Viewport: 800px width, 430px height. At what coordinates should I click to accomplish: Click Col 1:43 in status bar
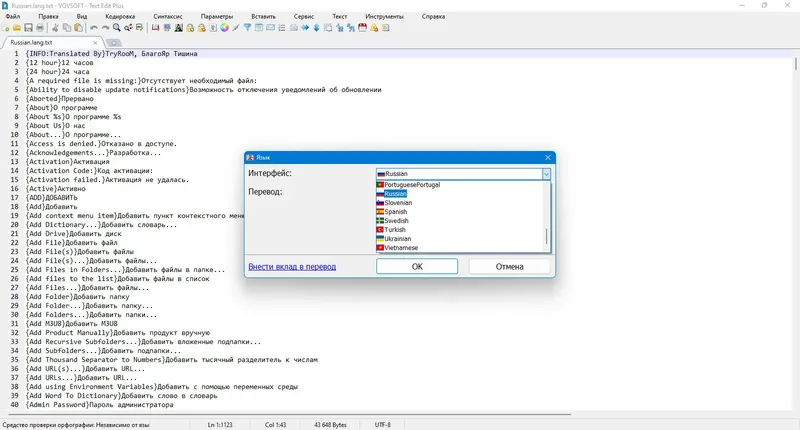pyautogui.click(x=275, y=424)
